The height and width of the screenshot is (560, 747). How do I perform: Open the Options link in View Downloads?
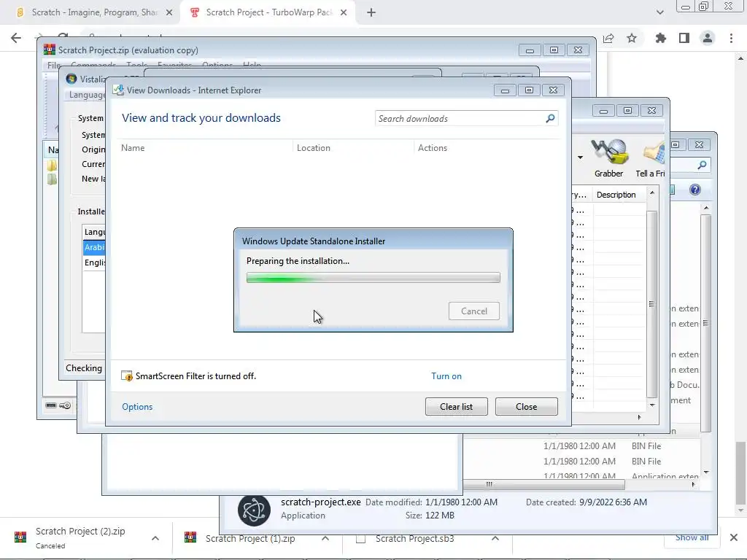(x=137, y=407)
